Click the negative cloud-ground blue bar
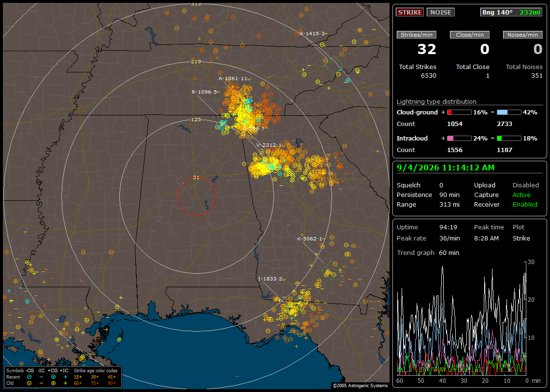550x392 pixels. click(x=509, y=112)
